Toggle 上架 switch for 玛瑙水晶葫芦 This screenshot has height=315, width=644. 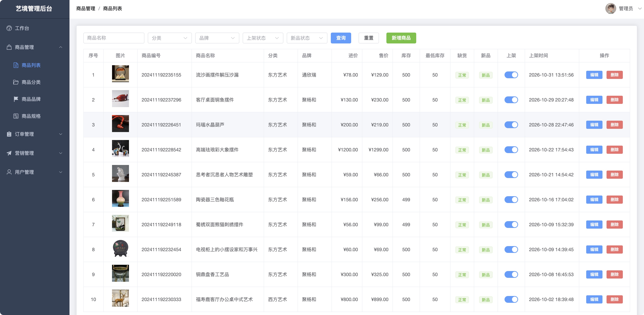[511, 125]
